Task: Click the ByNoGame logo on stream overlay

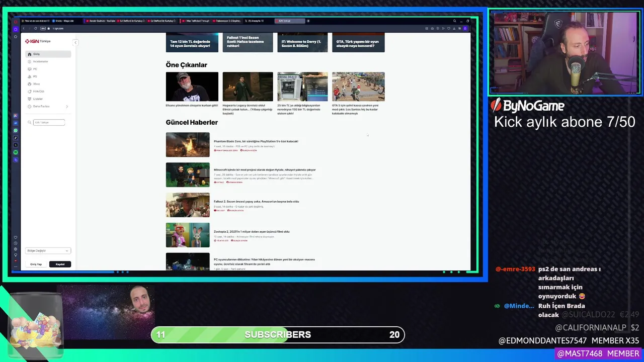Action: coord(527,106)
